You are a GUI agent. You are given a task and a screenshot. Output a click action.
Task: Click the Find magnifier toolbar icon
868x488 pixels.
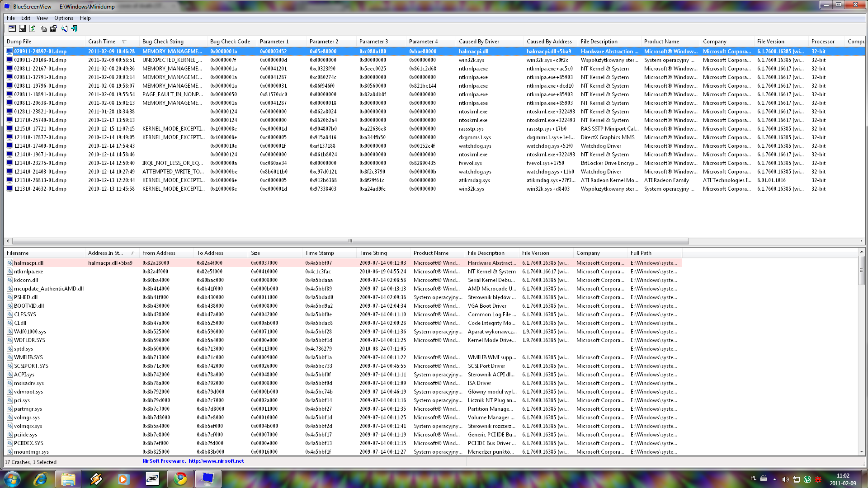point(64,28)
